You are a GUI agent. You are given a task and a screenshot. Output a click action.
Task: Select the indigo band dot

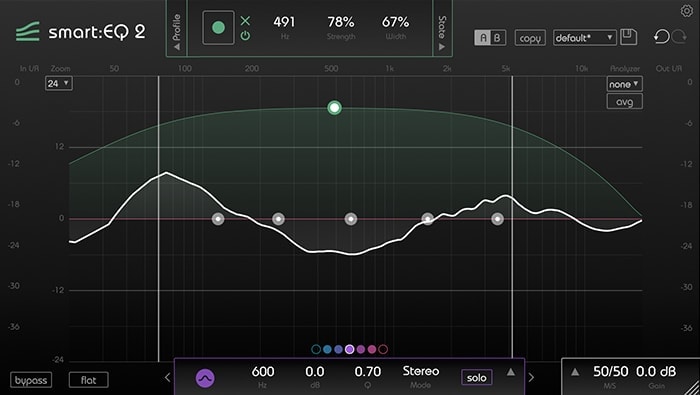pyautogui.click(x=338, y=349)
